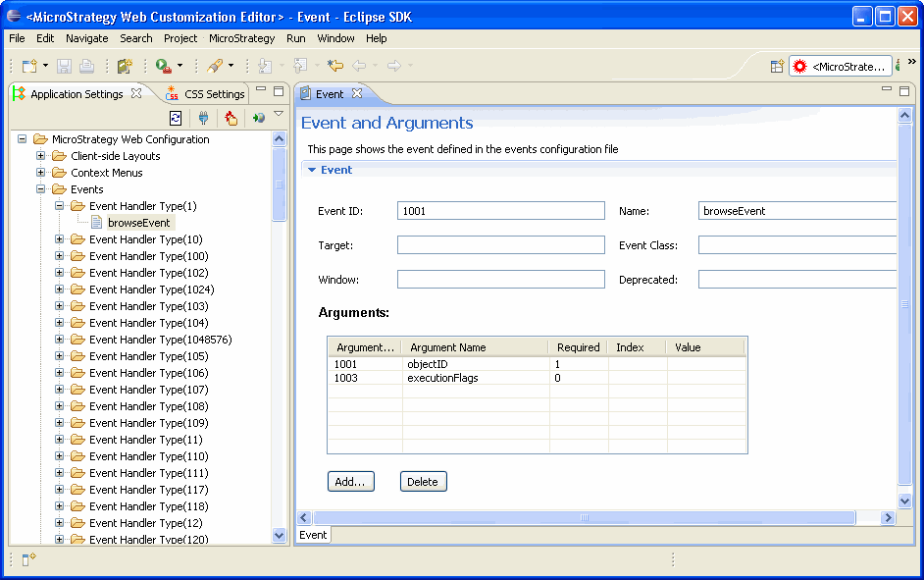Click the Search flashlight toolbar icon
Screen dimensions: 924x580
click(x=215, y=66)
